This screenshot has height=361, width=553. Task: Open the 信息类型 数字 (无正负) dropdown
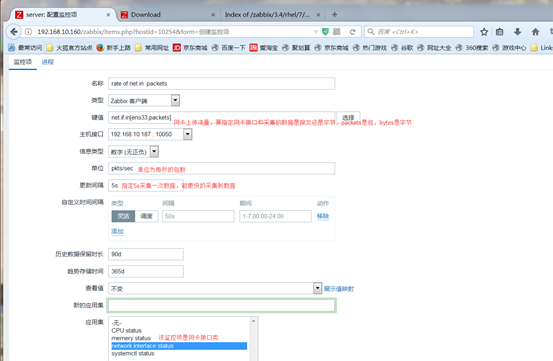tap(133, 152)
